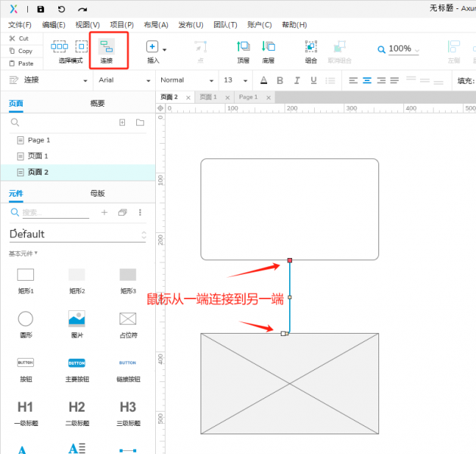This screenshot has width=476, height=454.
Task: Activate the 连接 connector tool
Action: [107, 51]
